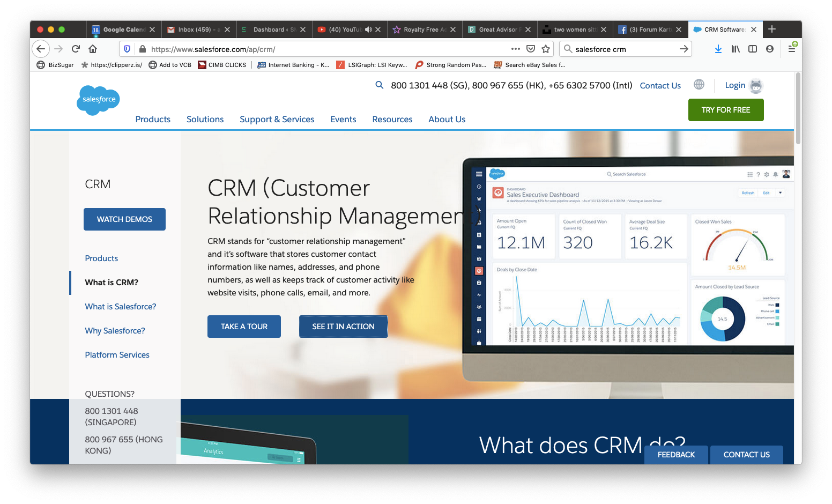Click the CONTACT US button at bottom
Viewport: 832px width, 504px height.
click(747, 455)
